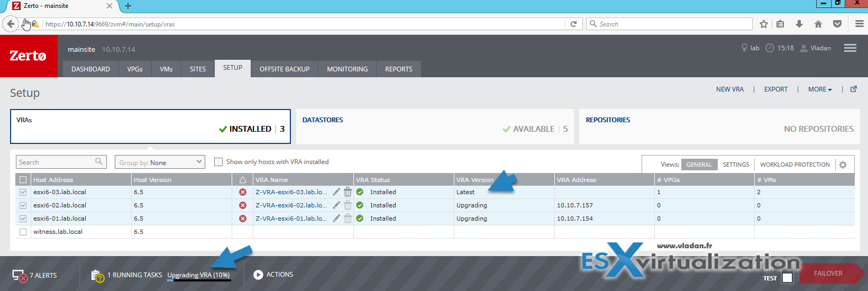The height and width of the screenshot is (291, 868).
Task: Reload the page with the refresh icon
Action: (x=573, y=24)
